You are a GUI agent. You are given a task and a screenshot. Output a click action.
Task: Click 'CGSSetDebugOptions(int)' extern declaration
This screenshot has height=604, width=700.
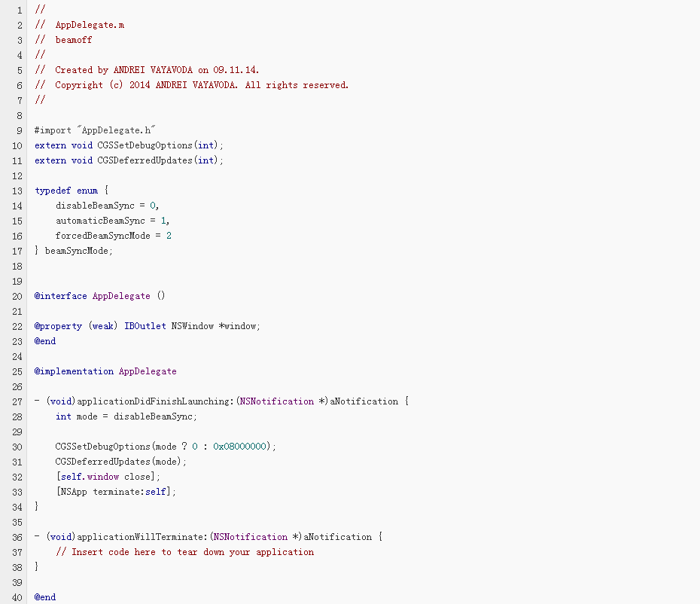point(129,145)
